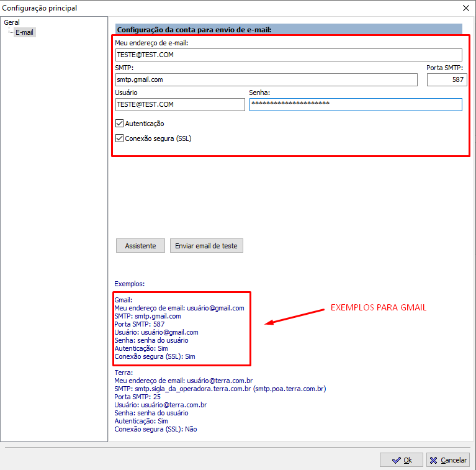Click text 'Porta SMTP: 587'

click(140, 324)
